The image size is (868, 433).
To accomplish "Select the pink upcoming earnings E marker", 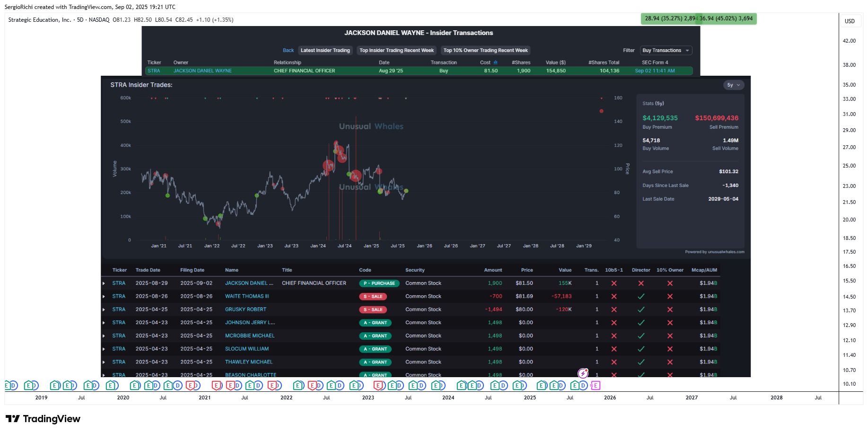I will coord(596,386).
